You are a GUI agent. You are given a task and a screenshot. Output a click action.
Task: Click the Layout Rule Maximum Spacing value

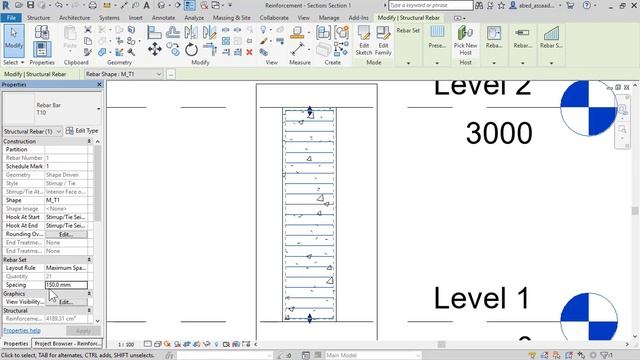click(x=66, y=268)
